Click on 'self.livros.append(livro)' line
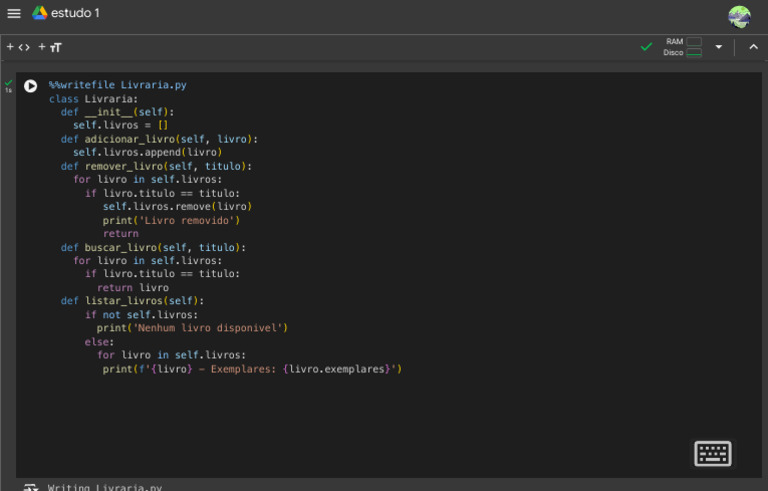The height and width of the screenshot is (491, 768). coord(147,152)
